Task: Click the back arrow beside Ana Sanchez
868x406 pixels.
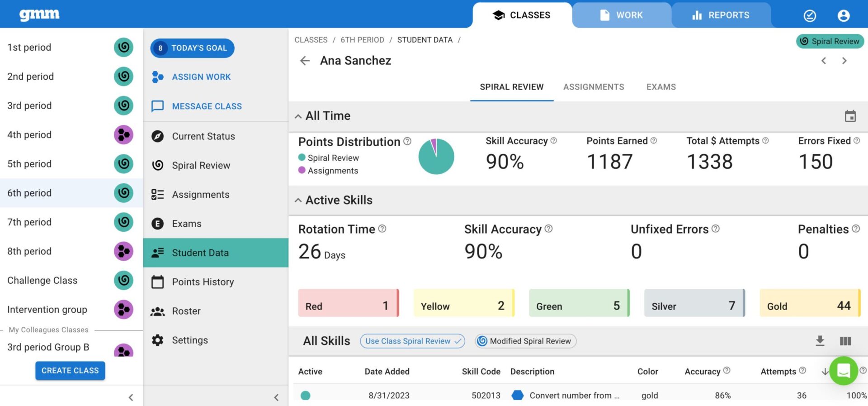Action: 305,61
